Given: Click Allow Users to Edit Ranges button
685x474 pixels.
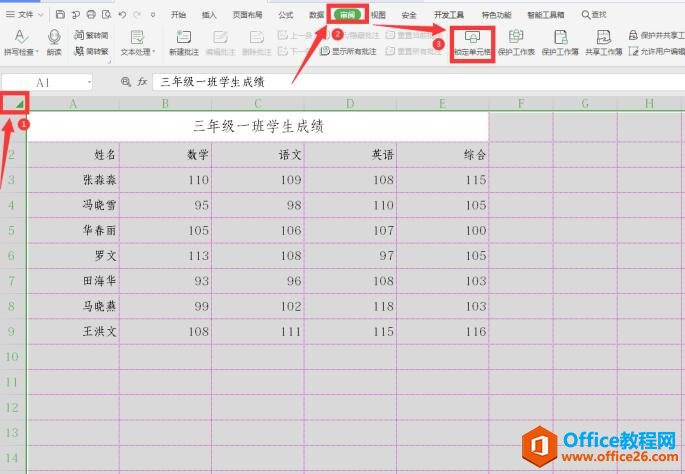Looking at the screenshot, I should click(657, 51).
